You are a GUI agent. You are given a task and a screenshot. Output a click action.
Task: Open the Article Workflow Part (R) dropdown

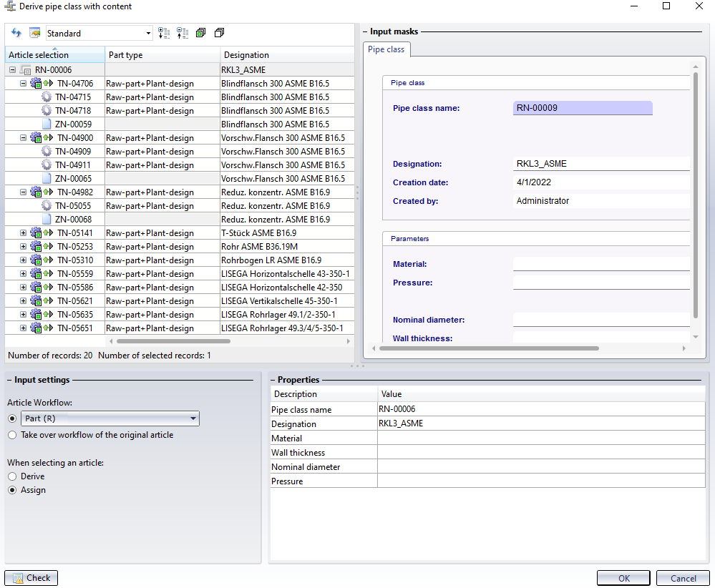coord(193,418)
